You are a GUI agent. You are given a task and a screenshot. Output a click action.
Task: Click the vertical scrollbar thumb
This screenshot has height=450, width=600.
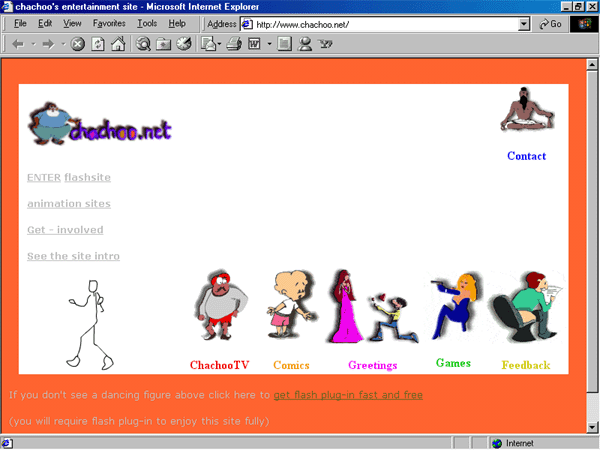click(x=592, y=231)
